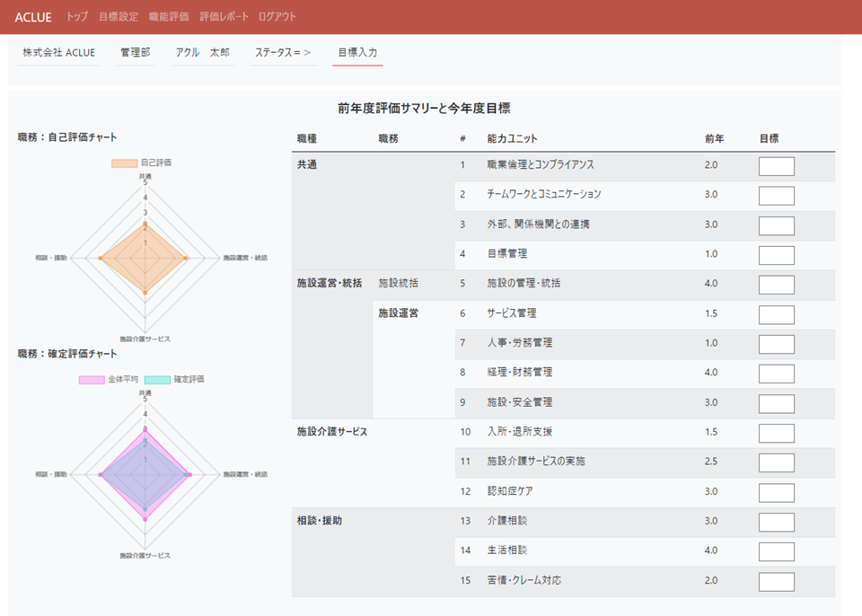Open the トップ menu item

point(77,17)
